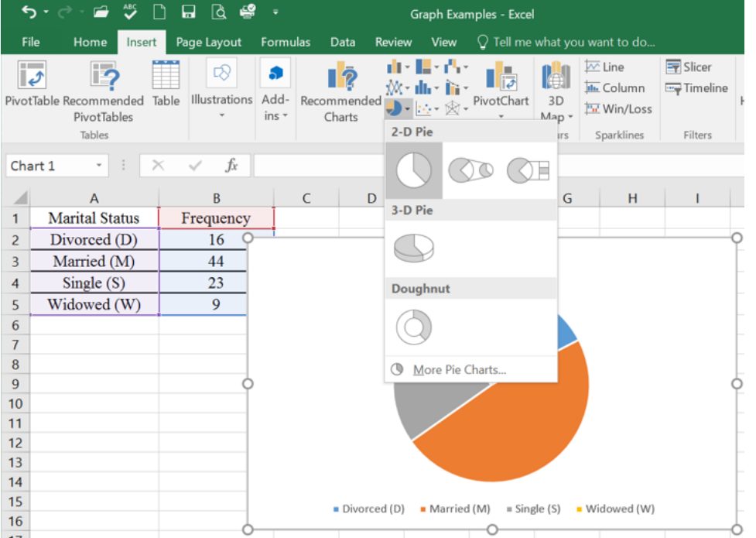Click the pie chart ribbon button
This screenshot has width=756, height=538.
coord(399,108)
